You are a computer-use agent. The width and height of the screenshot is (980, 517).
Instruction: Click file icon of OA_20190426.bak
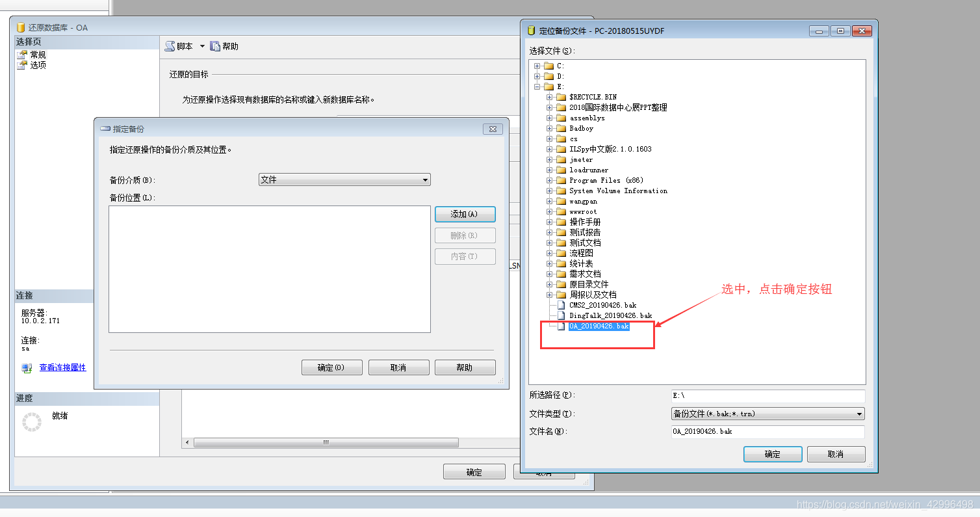[561, 326]
